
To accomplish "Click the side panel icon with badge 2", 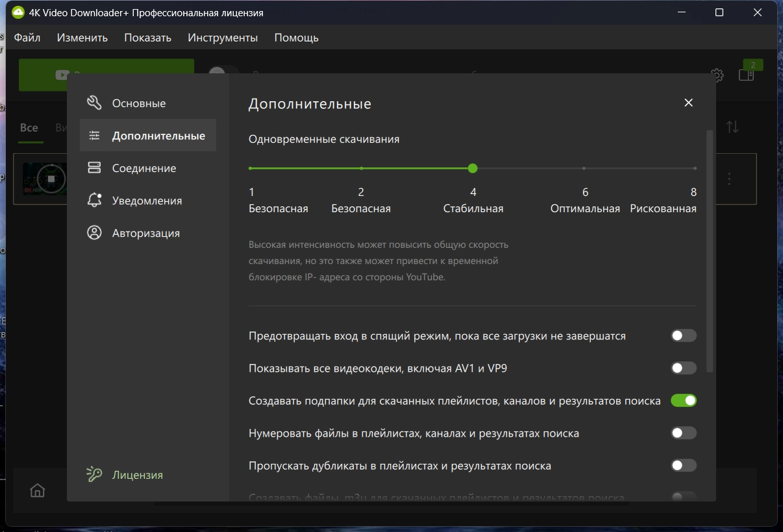I will click(747, 75).
